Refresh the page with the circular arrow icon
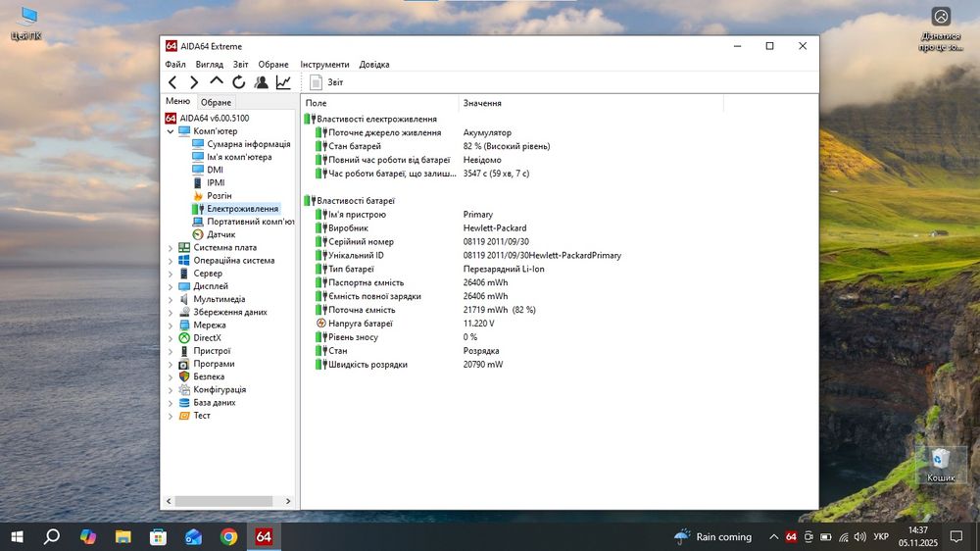Image resolution: width=980 pixels, height=551 pixels. pyautogui.click(x=239, y=82)
